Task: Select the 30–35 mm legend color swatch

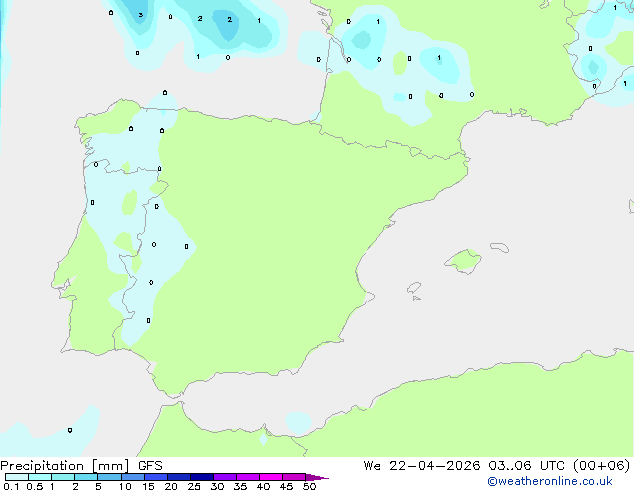Action: click(x=224, y=477)
